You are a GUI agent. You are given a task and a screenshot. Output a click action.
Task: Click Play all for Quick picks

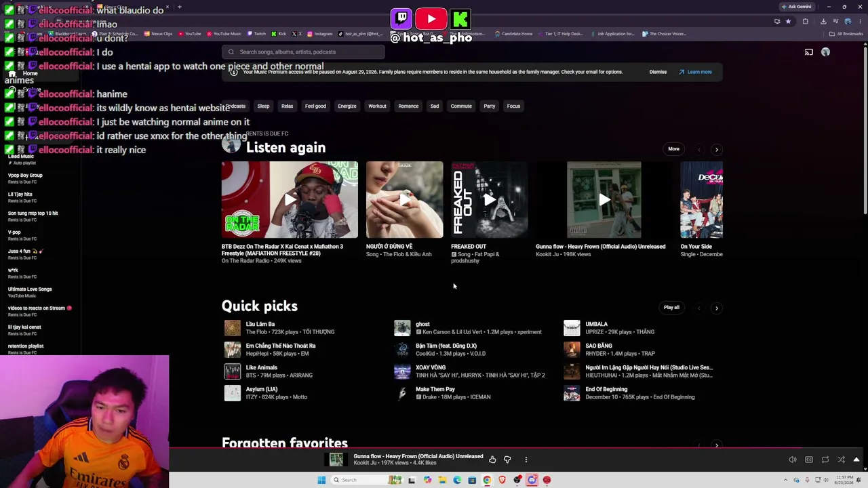pyautogui.click(x=671, y=308)
